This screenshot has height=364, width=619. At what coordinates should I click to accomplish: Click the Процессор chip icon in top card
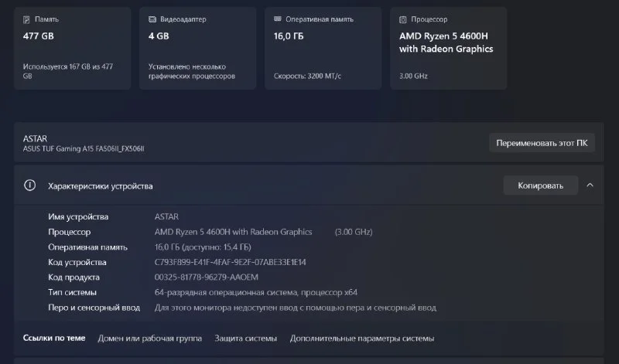pyautogui.click(x=403, y=19)
